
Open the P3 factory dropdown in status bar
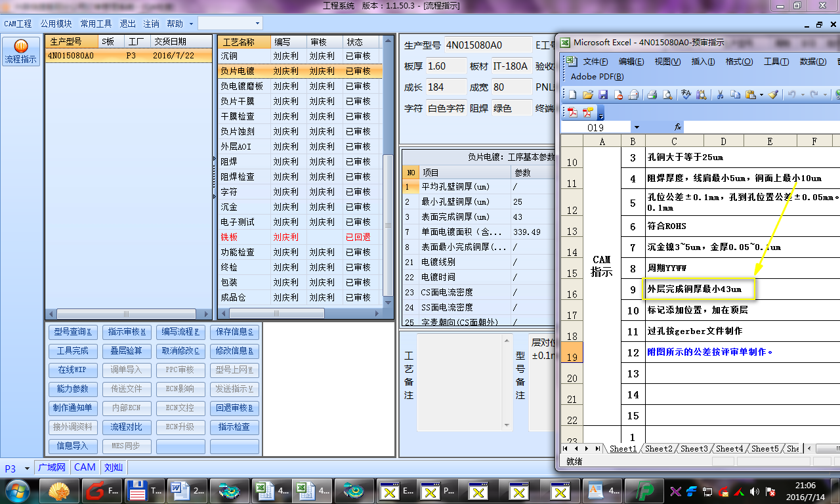28,468
